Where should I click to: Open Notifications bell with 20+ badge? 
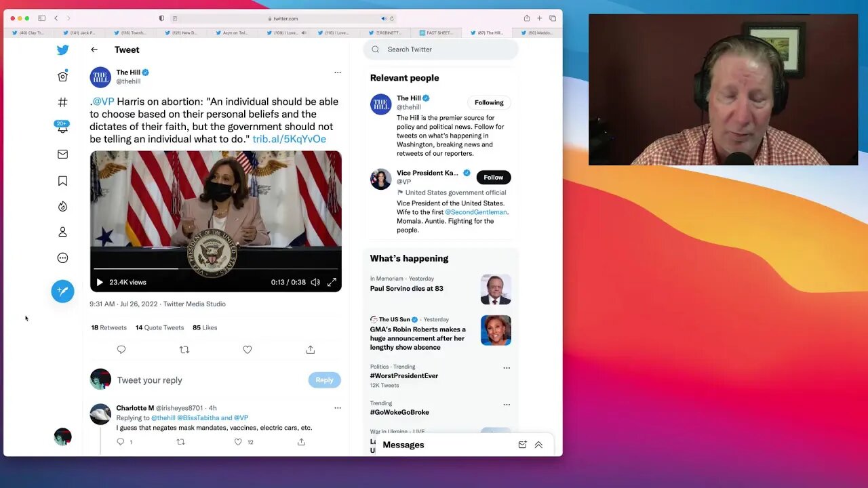[x=62, y=127]
